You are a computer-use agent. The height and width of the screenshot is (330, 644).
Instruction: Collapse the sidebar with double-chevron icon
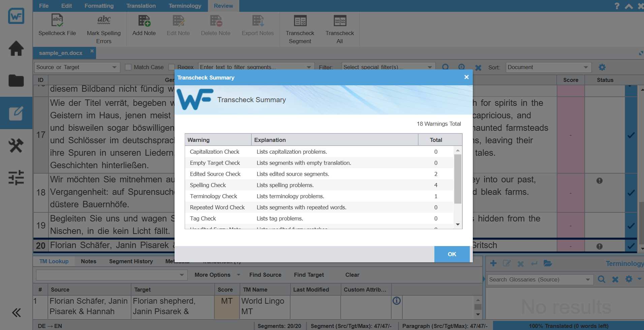pyautogui.click(x=16, y=313)
